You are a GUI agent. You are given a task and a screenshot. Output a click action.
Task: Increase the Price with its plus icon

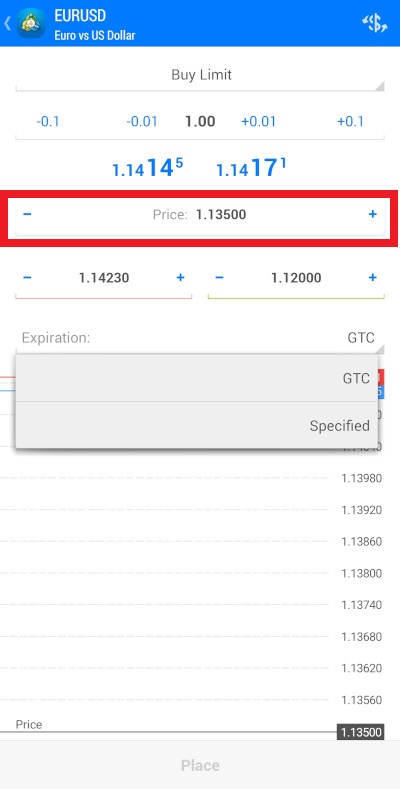pos(372,215)
